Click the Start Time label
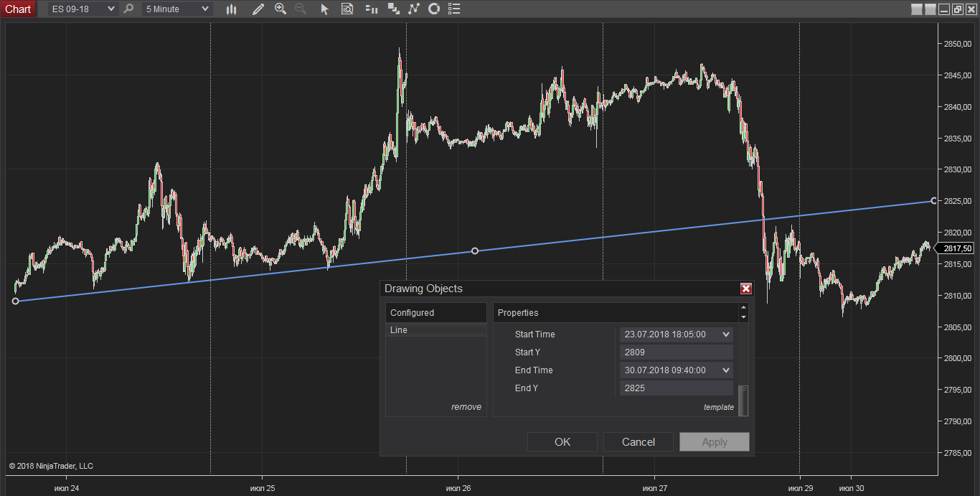 [x=534, y=334]
